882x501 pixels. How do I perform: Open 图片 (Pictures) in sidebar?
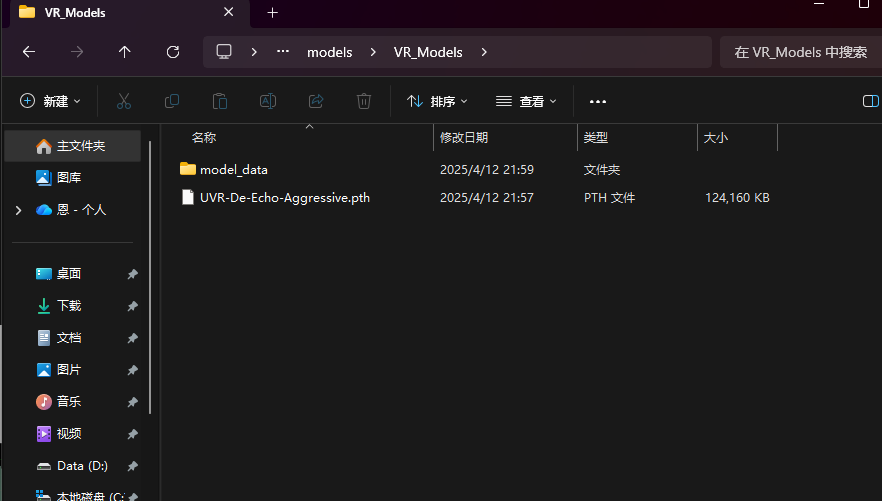tap(69, 370)
